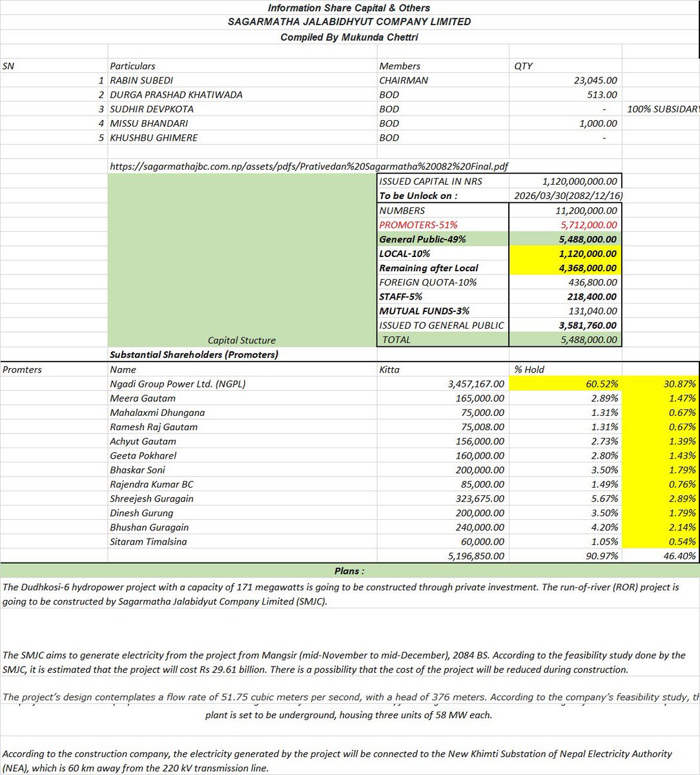Select the 'KHUSHBU GHIMERE' cell
Image resolution: width=700 pixels, height=775 pixels.
(x=242, y=138)
